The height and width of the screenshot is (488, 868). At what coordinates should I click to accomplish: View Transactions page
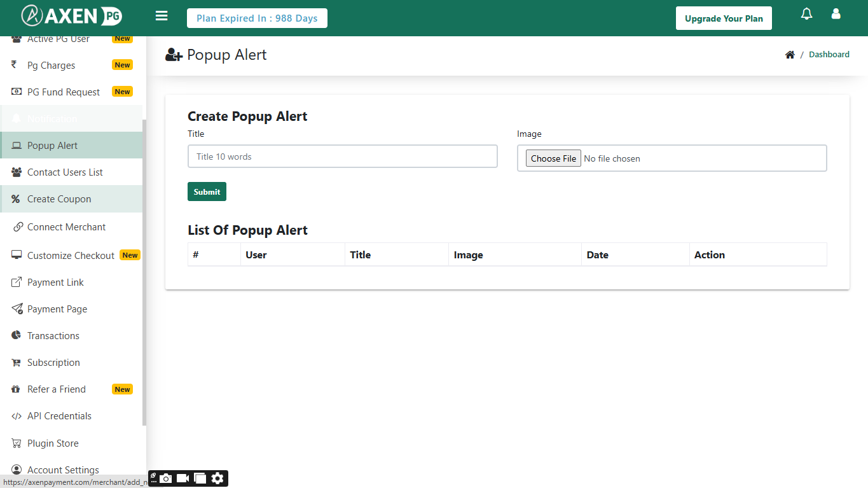coord(71,335)
